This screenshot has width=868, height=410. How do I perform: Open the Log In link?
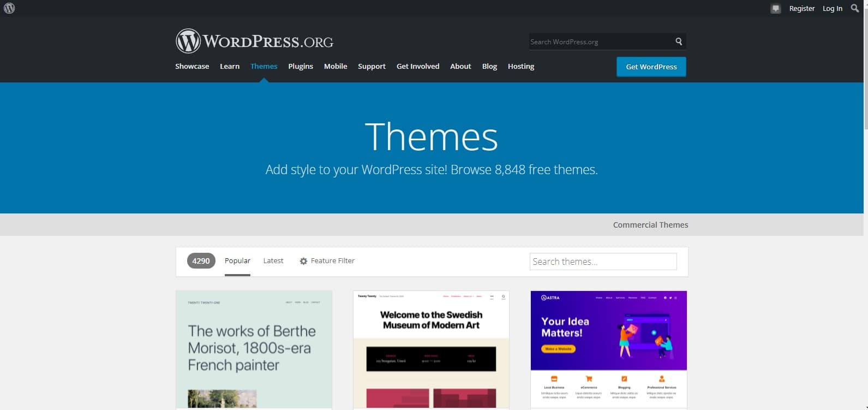click(833, 8)
